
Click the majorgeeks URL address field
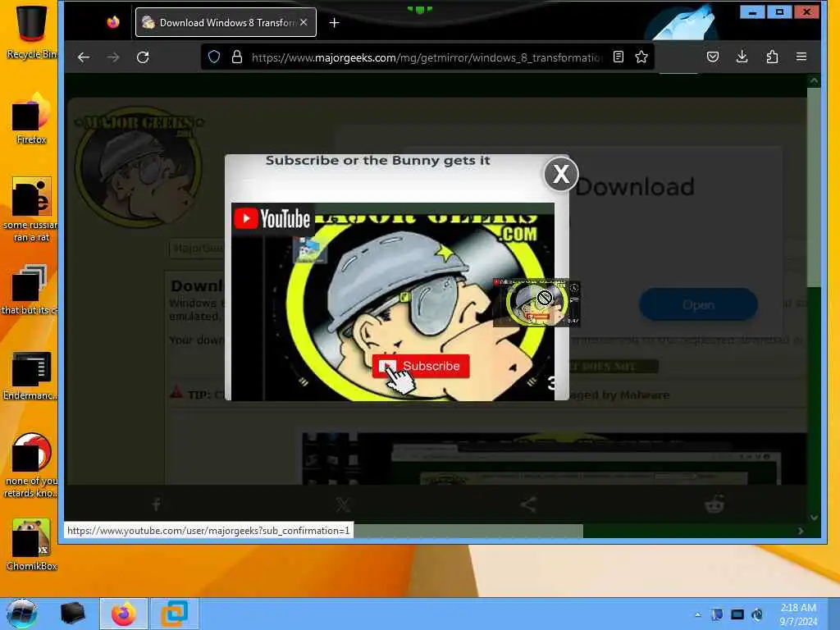click(x=427, y=57)
